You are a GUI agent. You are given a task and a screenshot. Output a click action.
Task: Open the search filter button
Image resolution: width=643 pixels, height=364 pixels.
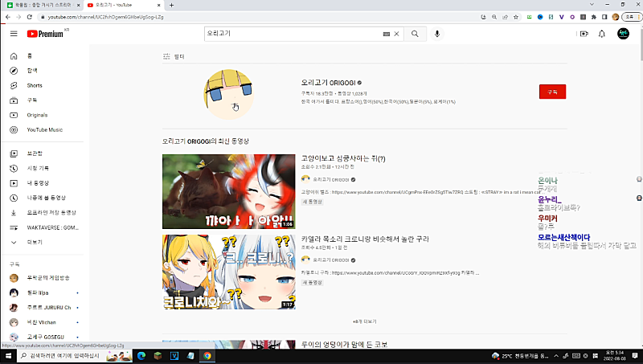174,56
